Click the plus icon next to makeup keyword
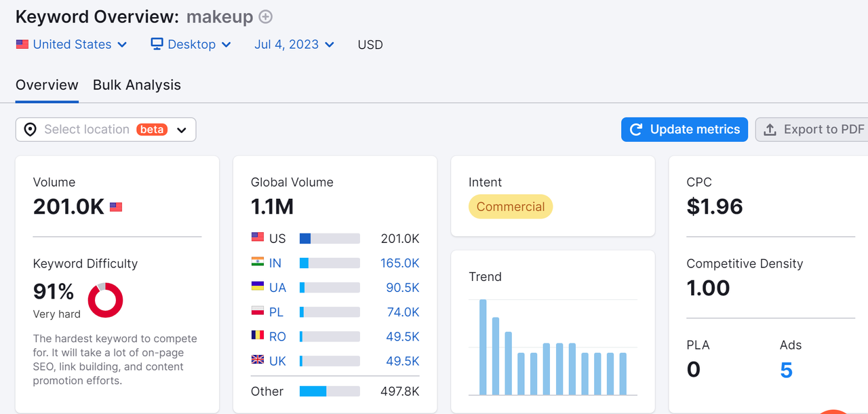The width and height of the screenshot is (868, 414). click(x=267, y=17)
